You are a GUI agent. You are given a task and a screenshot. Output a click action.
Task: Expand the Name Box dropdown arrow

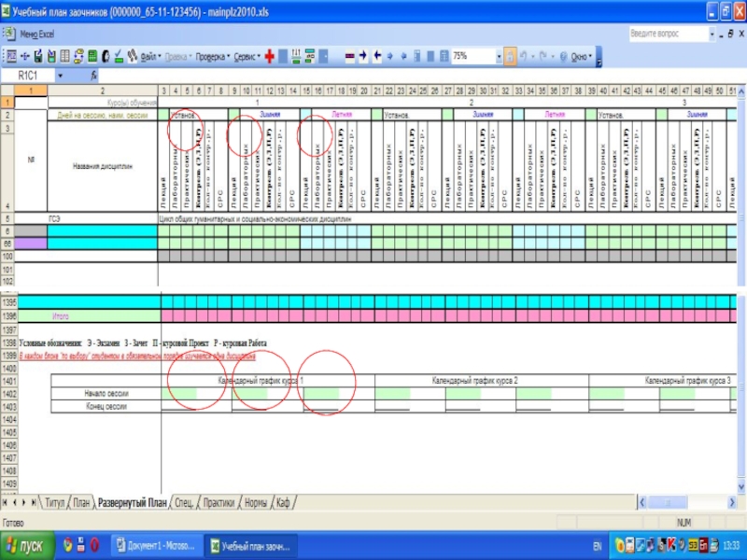tap(61, 75)
